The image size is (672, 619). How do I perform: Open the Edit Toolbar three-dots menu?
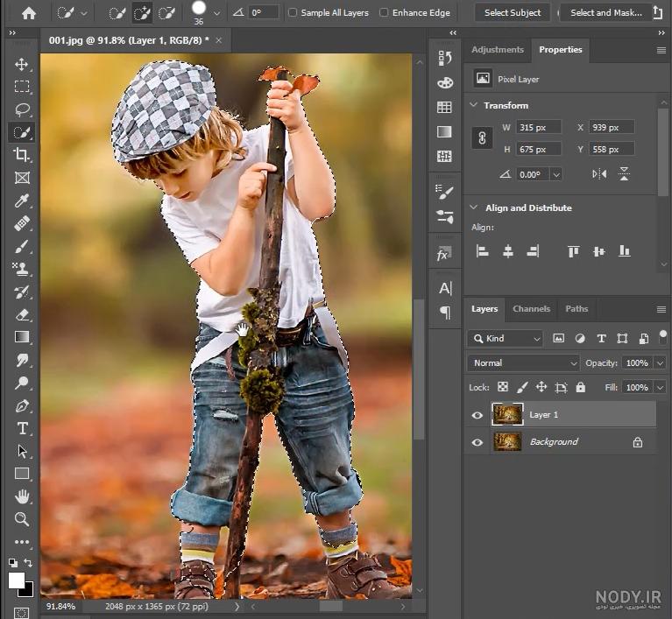click(22, 542)
